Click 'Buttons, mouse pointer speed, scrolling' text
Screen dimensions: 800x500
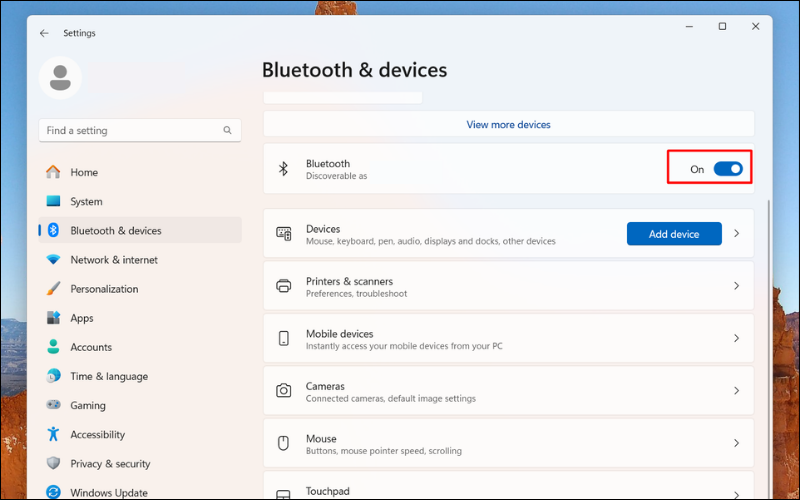pos(384,451)
